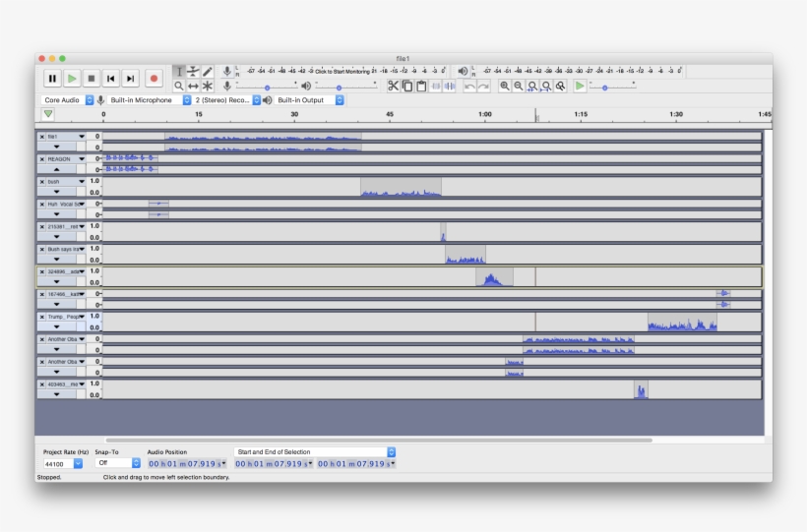807x532 pixels.
Task: Click the playback meter speaker icon
Action: [463, 71]
